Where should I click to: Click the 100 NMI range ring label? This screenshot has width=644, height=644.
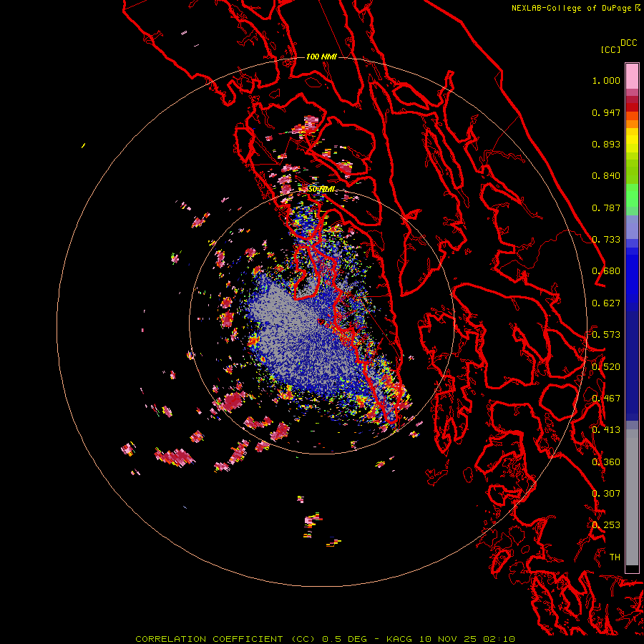click(x=321, y=57)
